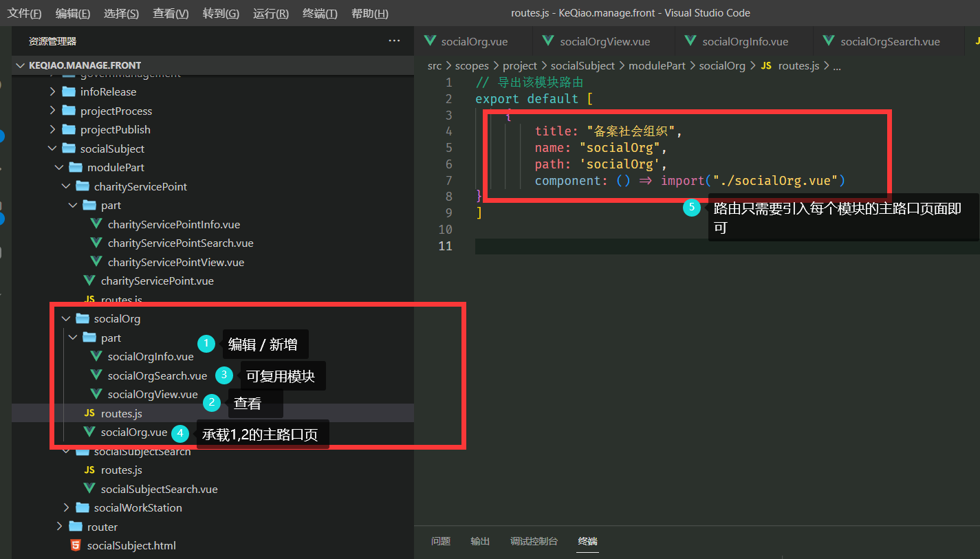This screenshot has height=559, width=980.
Task: Click the explorer more actions ellipsis icon
Action: [x=394, y=41]
